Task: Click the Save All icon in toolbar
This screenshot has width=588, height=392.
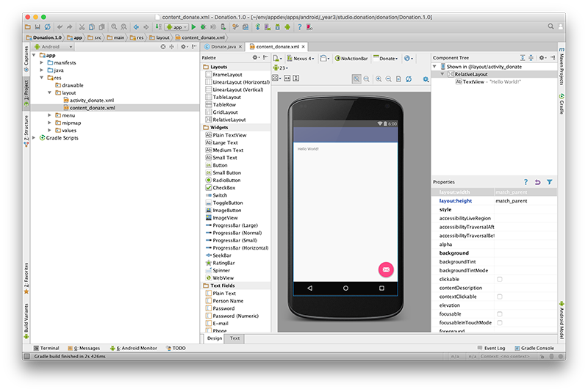Action: [x=39, y=26]
